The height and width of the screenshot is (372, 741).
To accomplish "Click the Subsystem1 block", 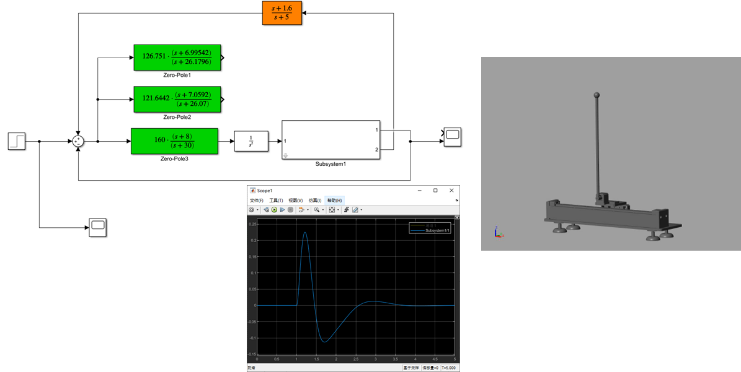I will point(331,140).
